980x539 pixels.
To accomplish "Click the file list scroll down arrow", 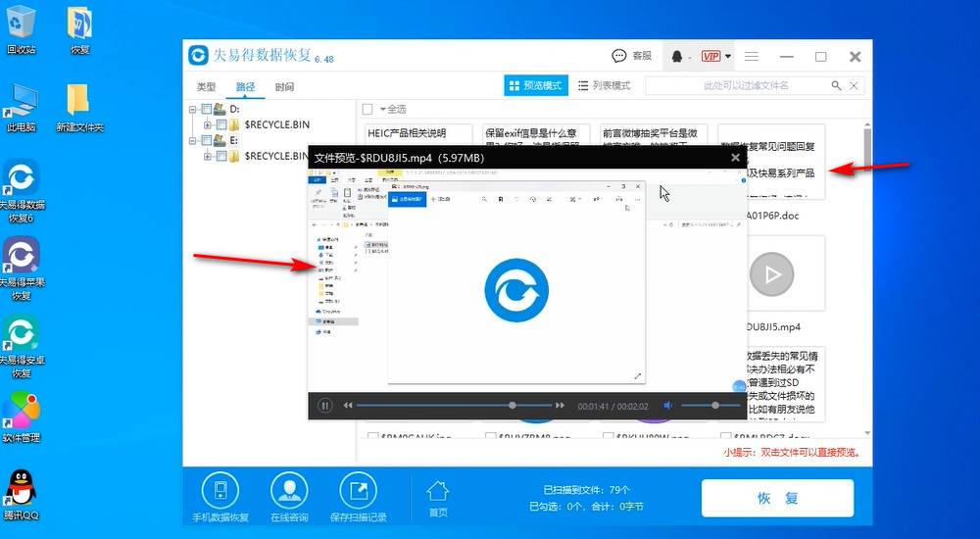I will [x=867, y=433].
